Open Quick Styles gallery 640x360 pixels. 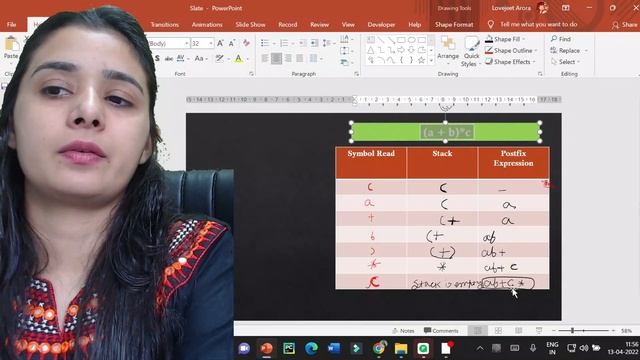pyautogui.click(x=471, y=52)
